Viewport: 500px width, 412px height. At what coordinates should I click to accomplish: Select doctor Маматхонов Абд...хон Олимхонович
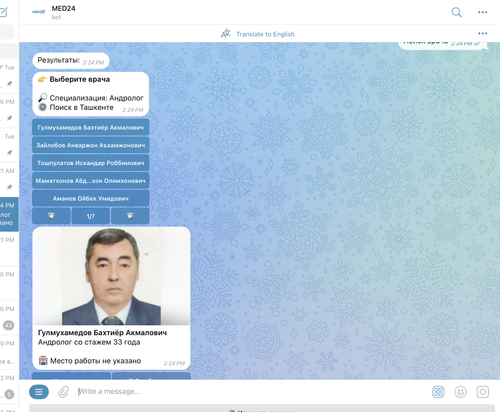pos(91,181)
